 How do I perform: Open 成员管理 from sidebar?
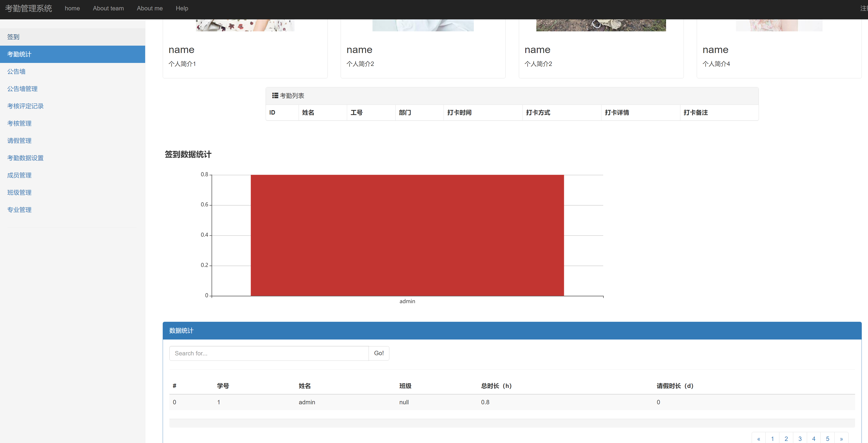click(19, 175)
